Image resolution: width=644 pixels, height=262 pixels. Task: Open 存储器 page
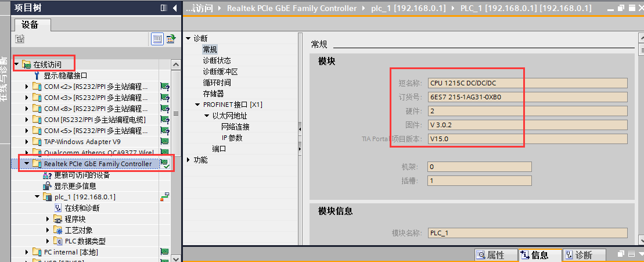tap(214, 94)
